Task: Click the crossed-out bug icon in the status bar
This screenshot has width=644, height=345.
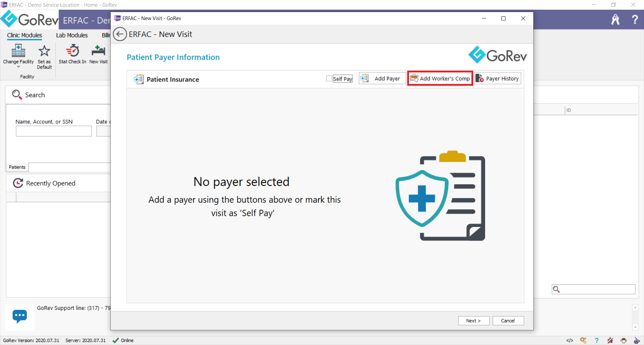Action: 610,340
